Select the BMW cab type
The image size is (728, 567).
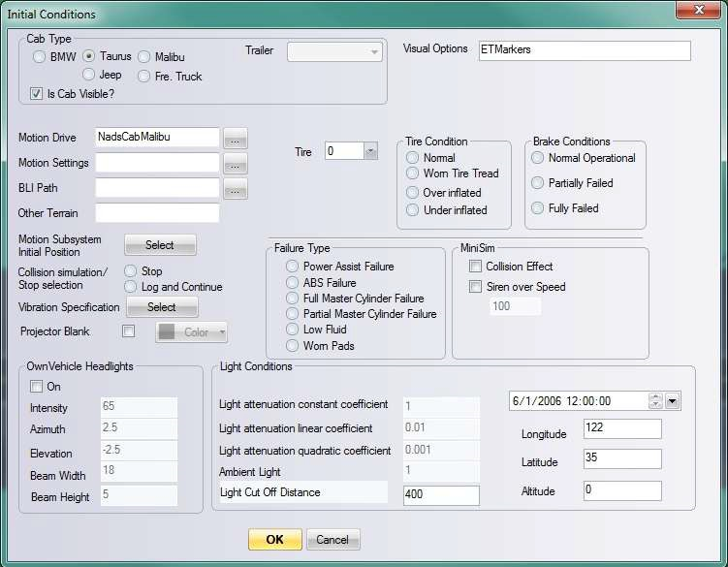click(x=40, y=57)
